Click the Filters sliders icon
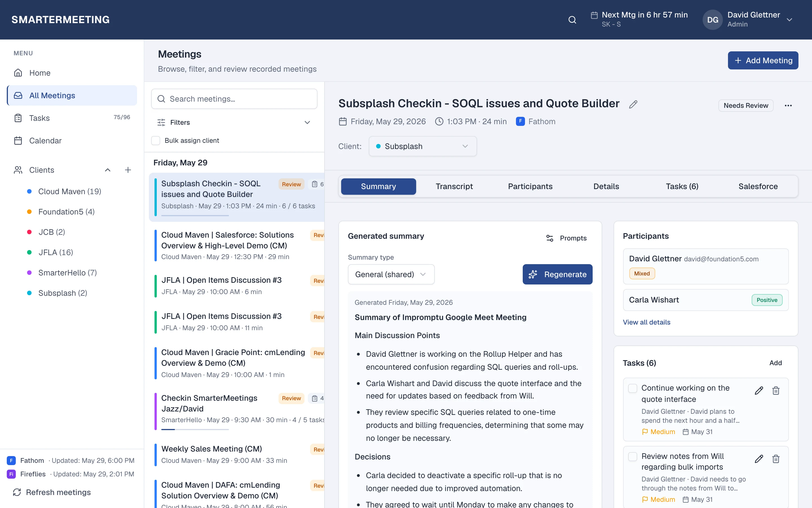Image resolution: width=812 pixels, height=508 pixels. coord(161,122)
